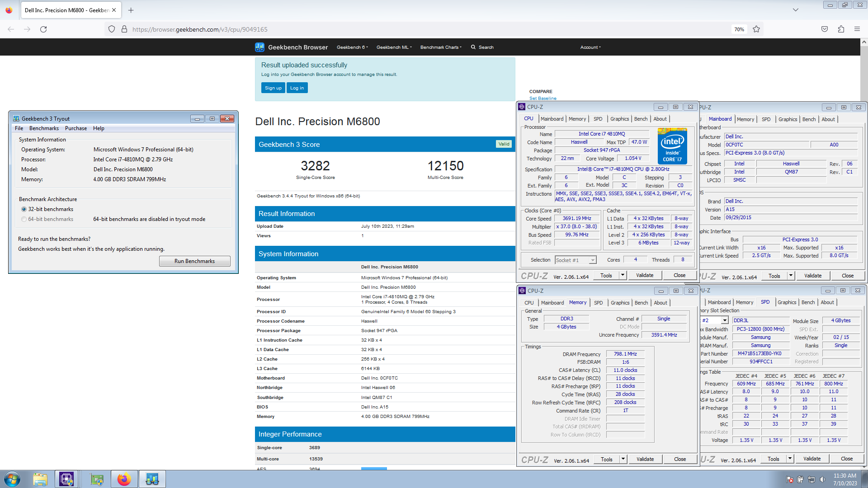This screenshot has width=868, height=488.
Task: Click the Firefox taskbar icon
Action: [124, 479]
